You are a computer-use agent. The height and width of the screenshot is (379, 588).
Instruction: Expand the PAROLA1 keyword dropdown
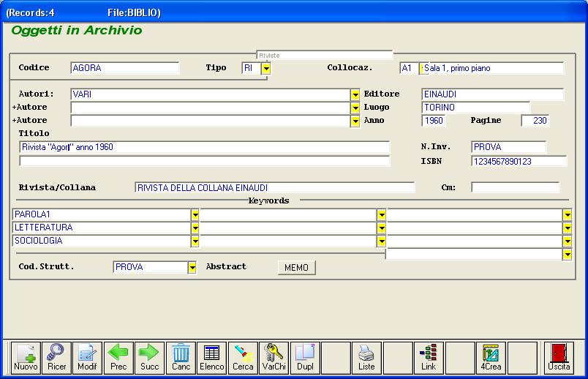(195, 214)
